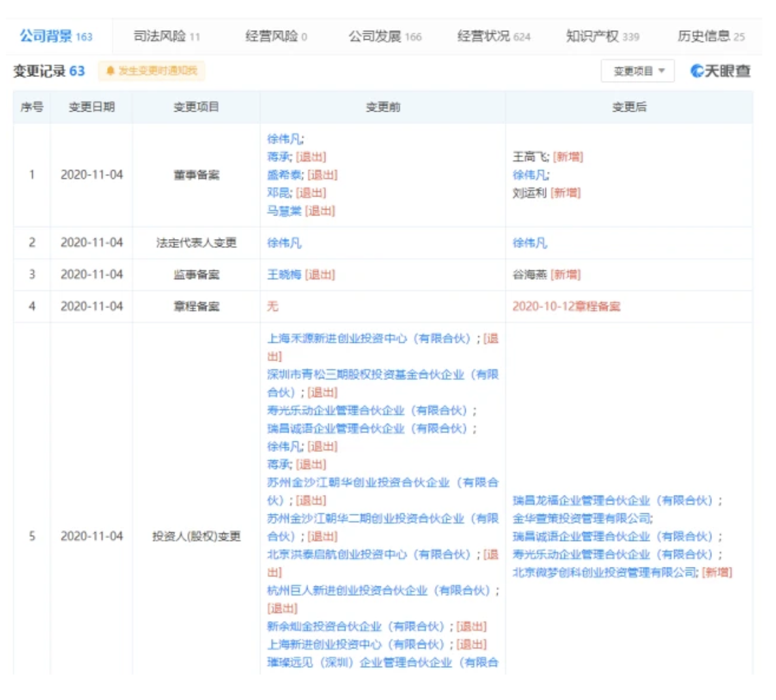Switch to the 公司背景 tab
Screen dimensions: 776x700
pyautogui.click(x=56, y=37)
